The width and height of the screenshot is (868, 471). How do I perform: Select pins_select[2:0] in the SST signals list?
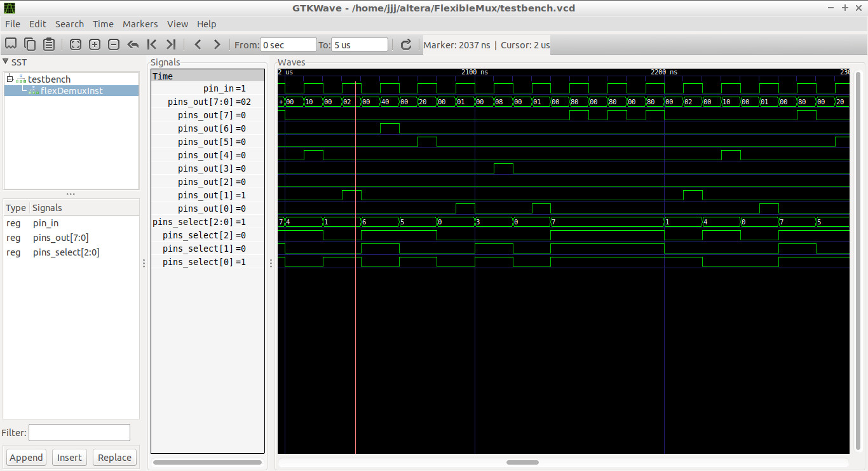click(x=71, y=252)
